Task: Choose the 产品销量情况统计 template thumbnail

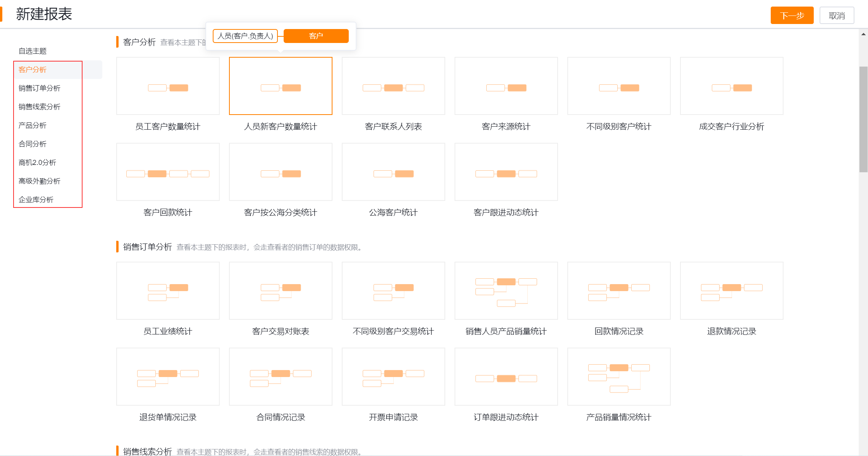Action: pyautogui.click(x=619, y=377)
